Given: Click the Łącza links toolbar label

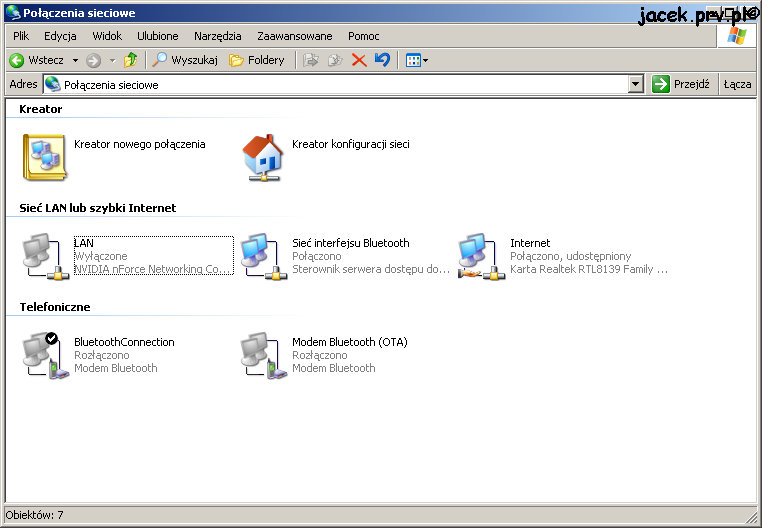Looking at the screenshot, I should pyautogui.click(x=737, y=84).
